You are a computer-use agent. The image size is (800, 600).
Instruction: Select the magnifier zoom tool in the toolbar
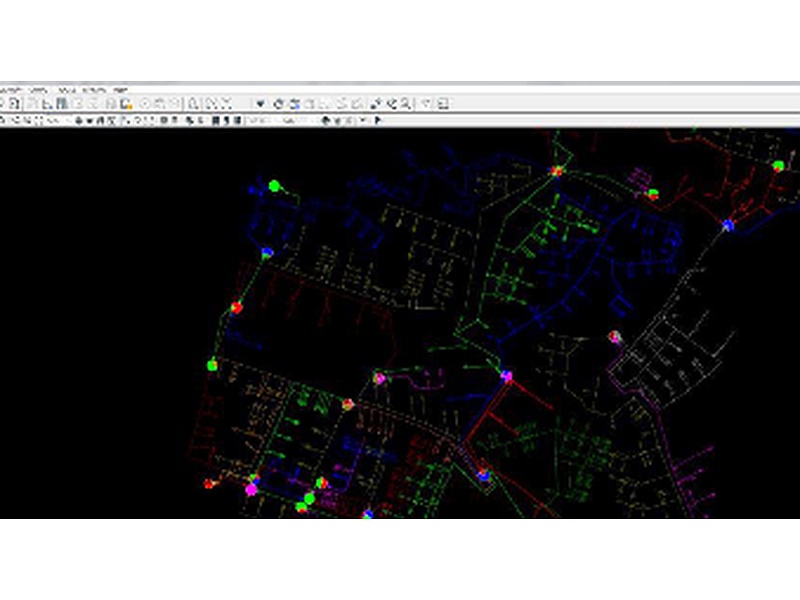pyautogui.click(x=193, y=103)
